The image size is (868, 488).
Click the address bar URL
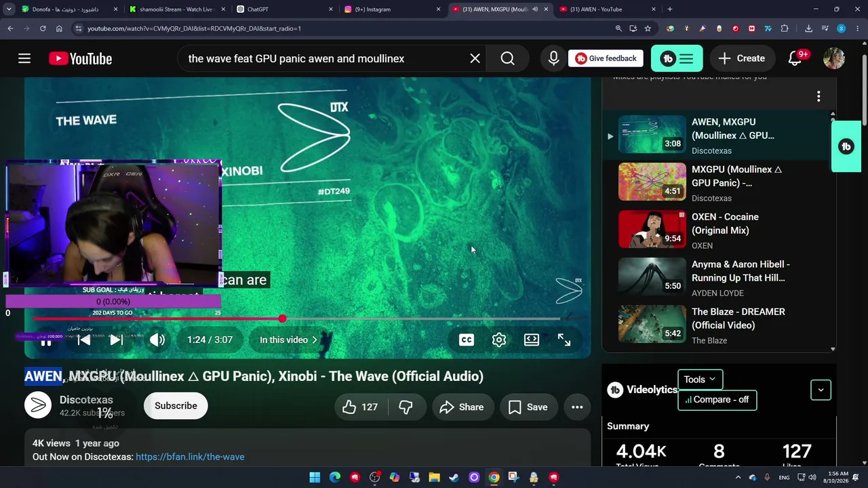coord(194,28)
